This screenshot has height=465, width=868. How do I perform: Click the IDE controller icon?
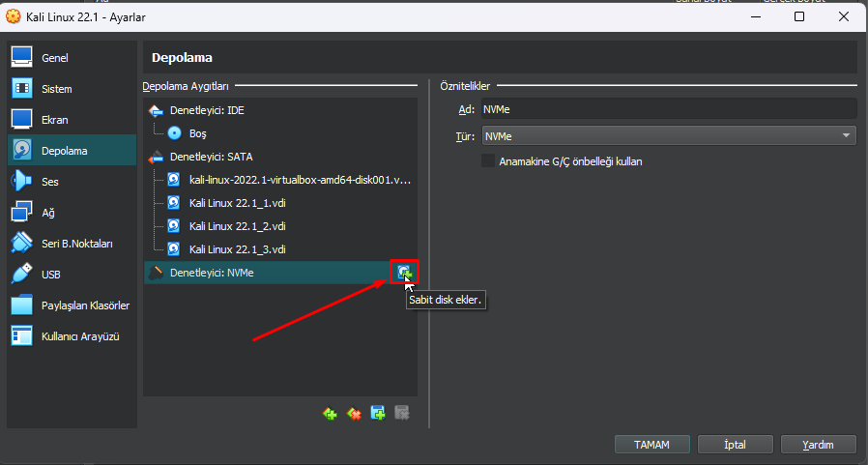pyautogui.click(x=157, y=111)
